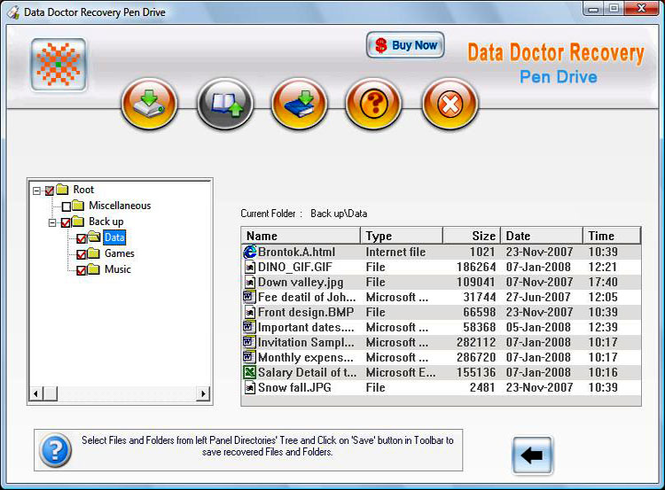Select the Monthly expens... file
The image size is (665, 490).
point(305,358)
